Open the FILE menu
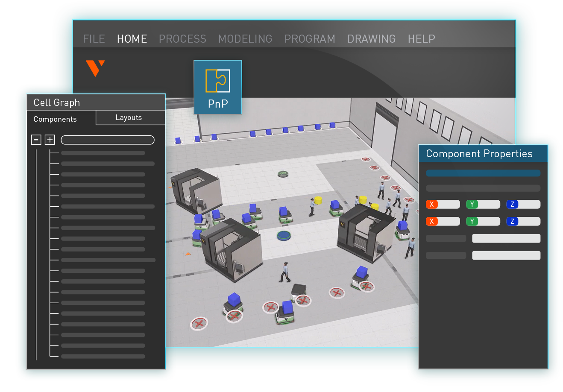The height and width of the screenshot is (392, 563). point(94,39)
